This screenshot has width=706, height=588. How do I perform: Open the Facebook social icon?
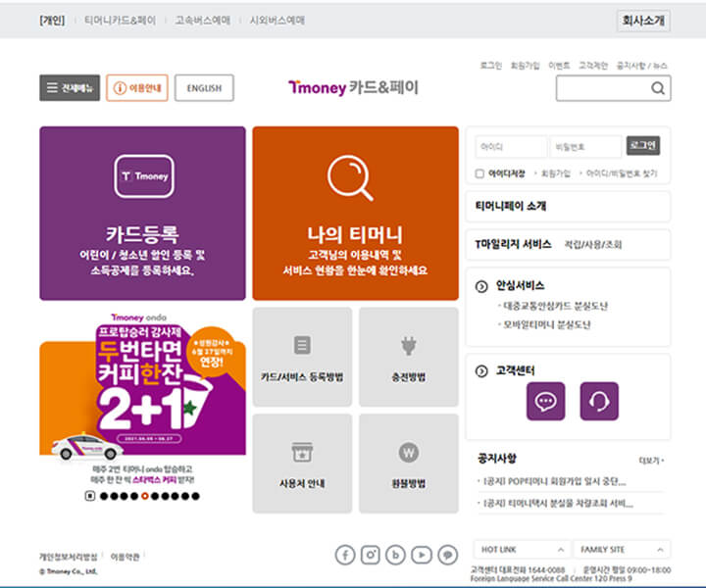pyautogui.click(x=345, y=555)
